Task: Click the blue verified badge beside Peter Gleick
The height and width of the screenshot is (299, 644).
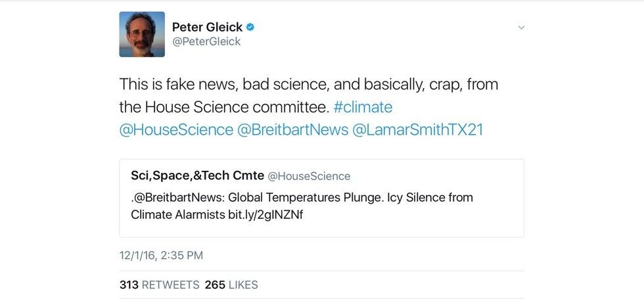Action: coord(250,27)
